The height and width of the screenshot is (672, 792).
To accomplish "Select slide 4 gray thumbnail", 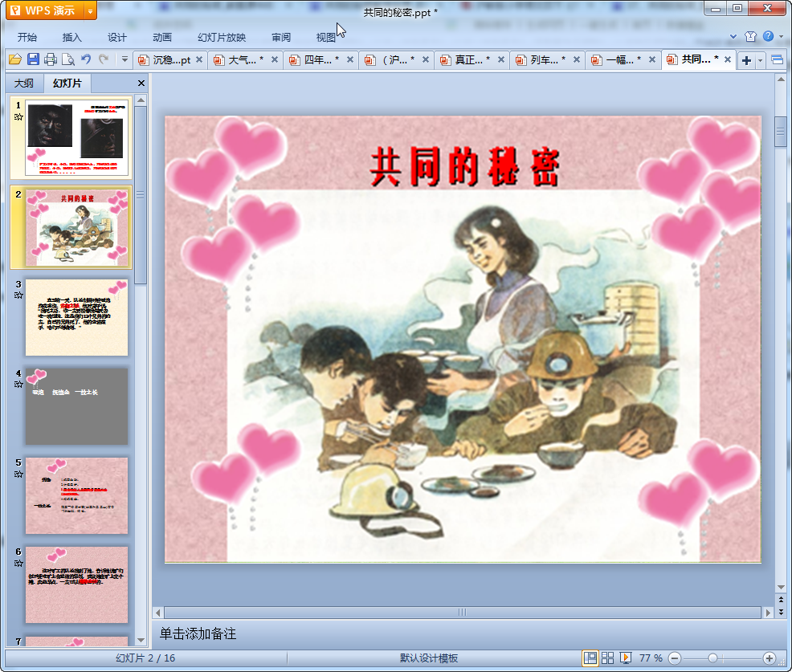I will [x=76, y=406].
